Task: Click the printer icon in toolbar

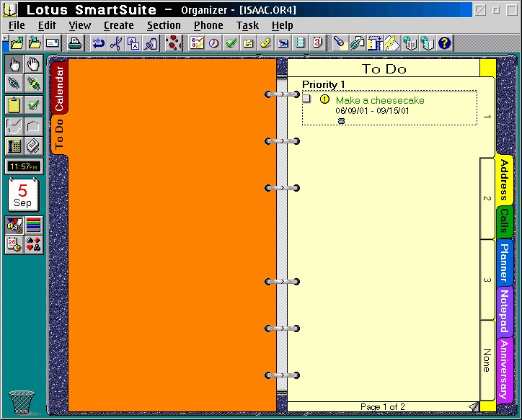Action: [75, 43]
